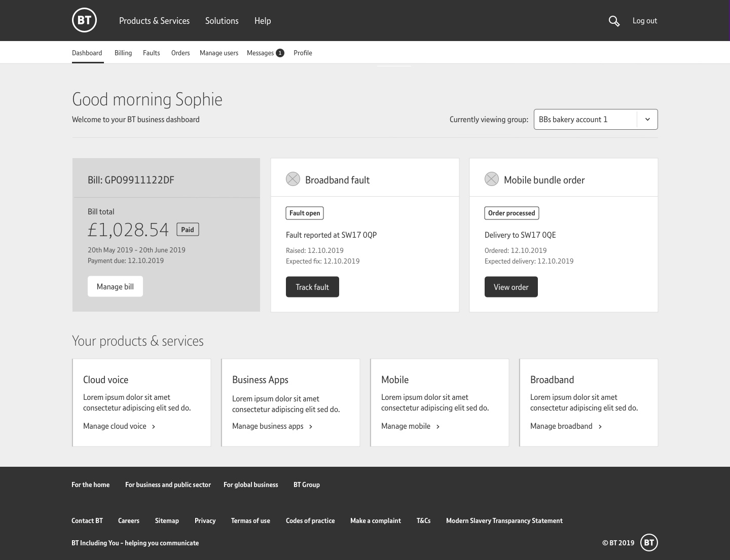Open Sitemap footer link

tap(167, 520)
